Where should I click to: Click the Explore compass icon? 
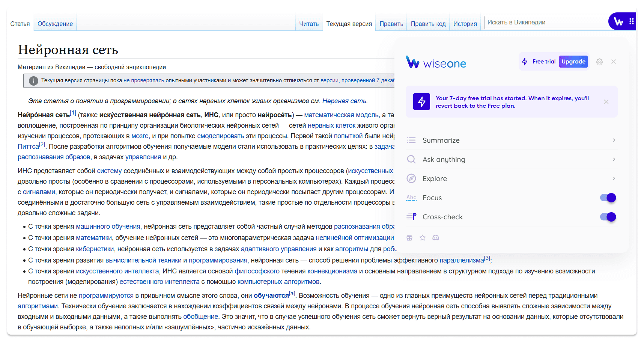click(411, 178)
